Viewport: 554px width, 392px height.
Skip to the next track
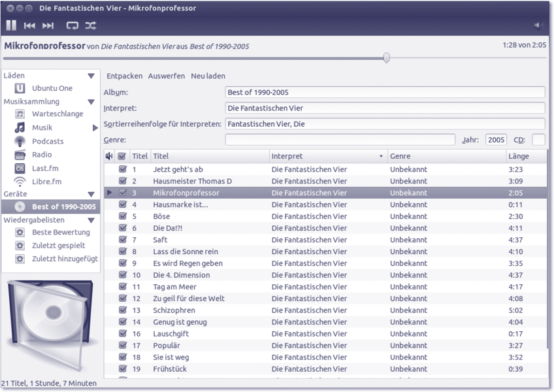click(x=48, y=25)
